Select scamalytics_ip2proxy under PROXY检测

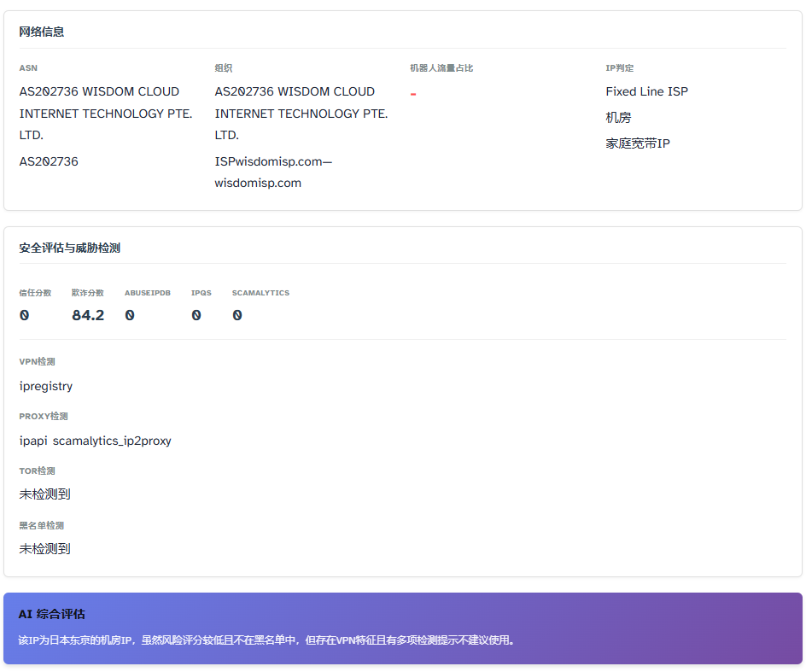pyautogui.click(x=112, y=441)
